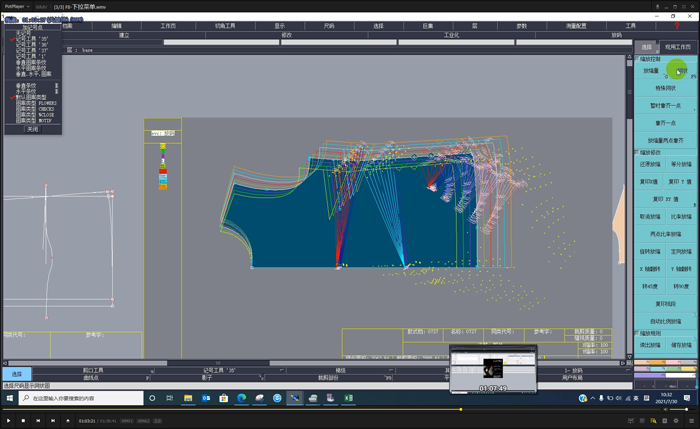Open Excel from the taskbar
The height and width of the screenshot is (429, 700).
pyautogui.click(x=349, y=398)
